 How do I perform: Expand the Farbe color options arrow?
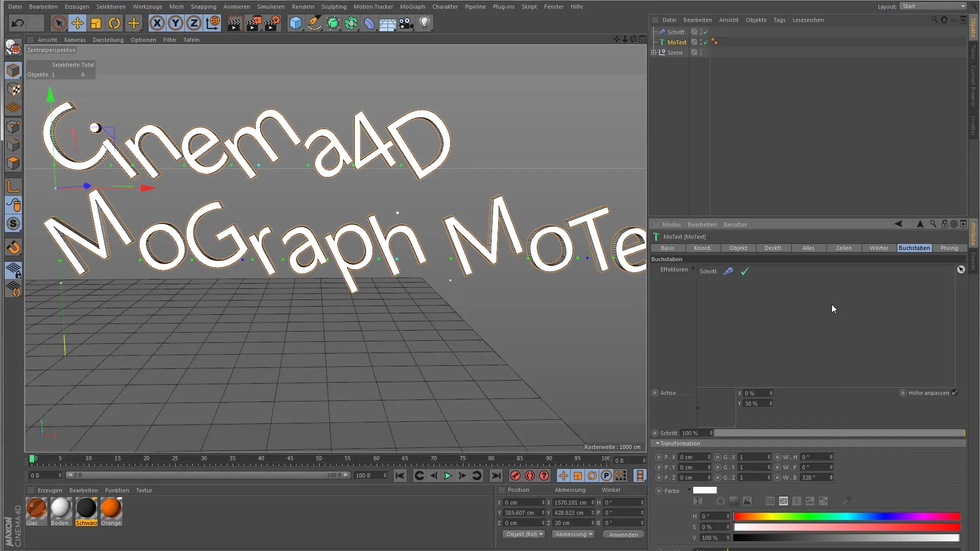689,490
